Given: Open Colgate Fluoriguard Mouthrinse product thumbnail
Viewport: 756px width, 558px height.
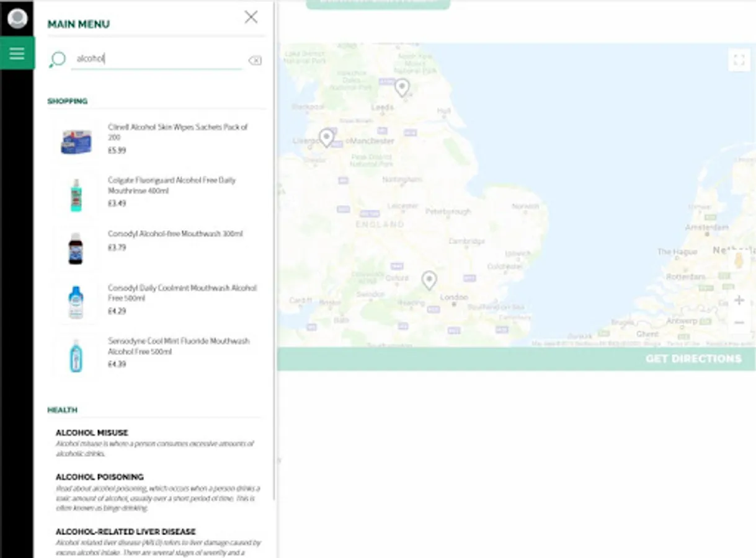Looking at the screenshot, I should [x=76, y=195].
